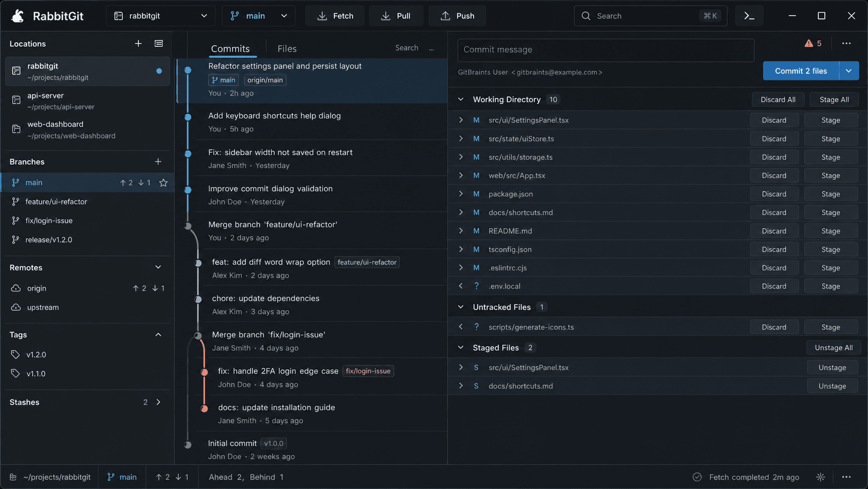This screenshot has width=868, height=489.
Task: Click the Pull toolbar button
Action: click(x=396, y=16)
